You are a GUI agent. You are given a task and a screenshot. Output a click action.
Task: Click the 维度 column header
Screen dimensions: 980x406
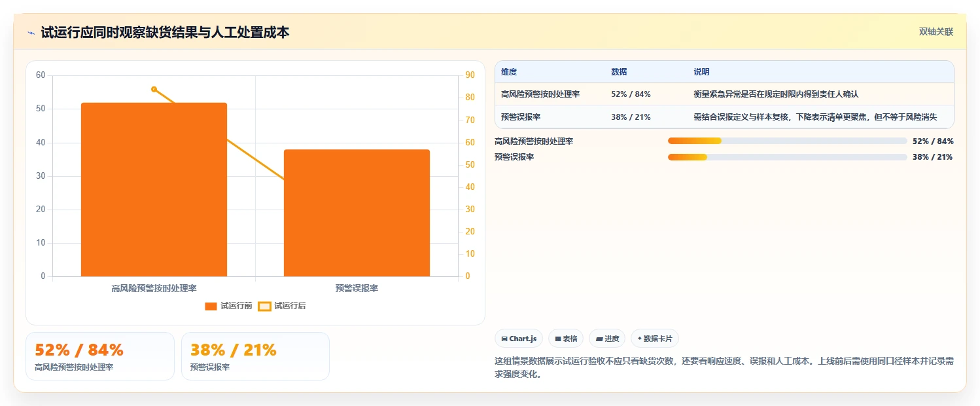509,72
